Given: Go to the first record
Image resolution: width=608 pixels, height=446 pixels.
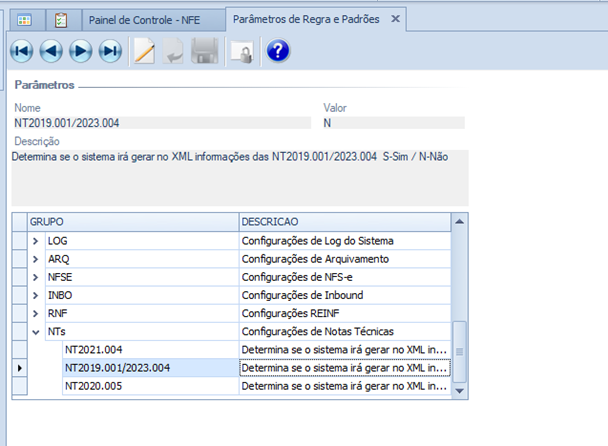Looking at the screenshot, I should [22, 51].
